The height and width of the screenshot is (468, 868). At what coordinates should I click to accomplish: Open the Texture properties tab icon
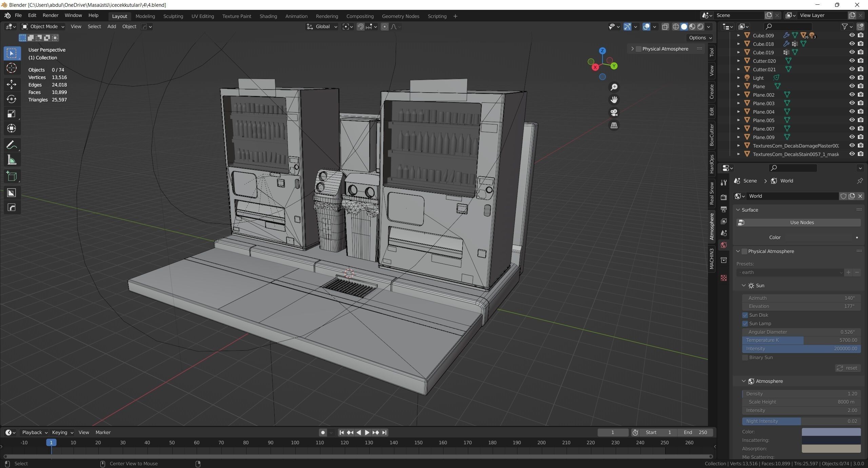tap(724, 278)
